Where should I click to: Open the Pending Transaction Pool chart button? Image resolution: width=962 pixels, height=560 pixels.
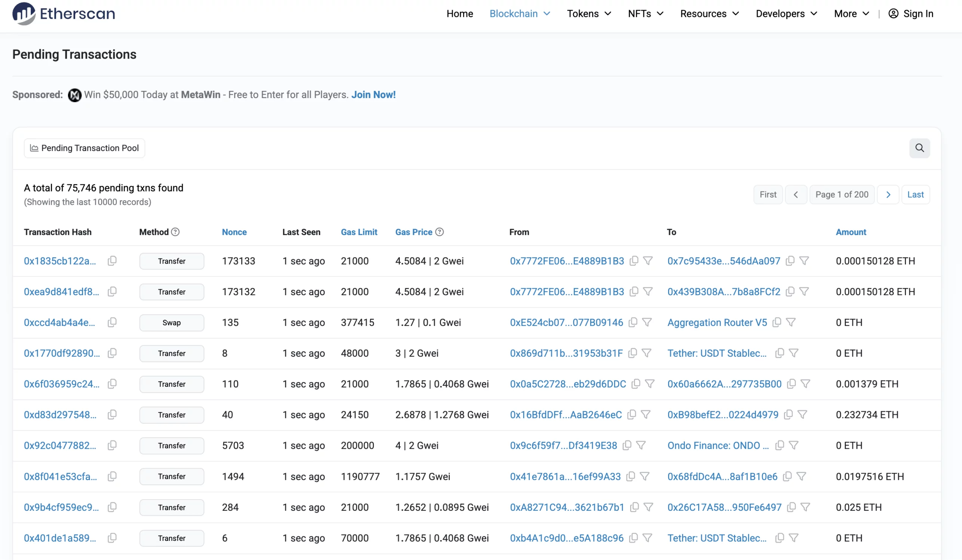pos(85,148)
